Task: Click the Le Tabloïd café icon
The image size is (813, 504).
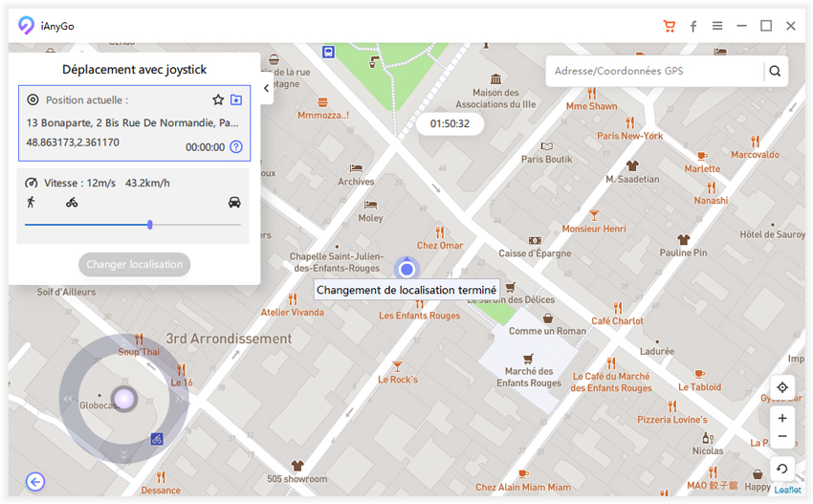Action: (699, 374)
